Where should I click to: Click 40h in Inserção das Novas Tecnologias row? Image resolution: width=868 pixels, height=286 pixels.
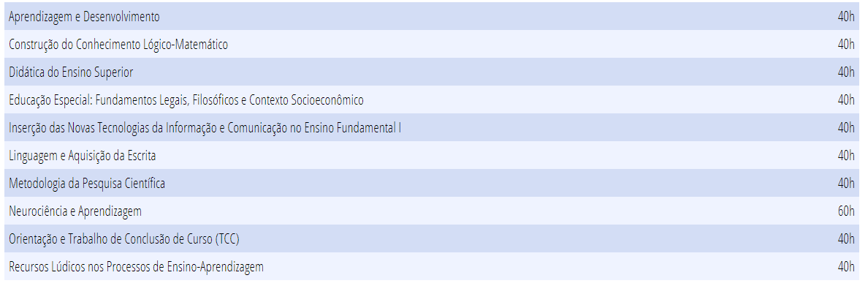(846, 128)
